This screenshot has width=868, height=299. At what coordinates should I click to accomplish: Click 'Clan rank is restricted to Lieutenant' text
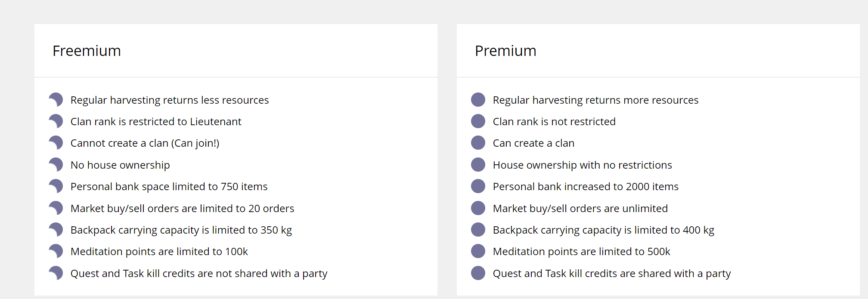(x=156, y=122)
